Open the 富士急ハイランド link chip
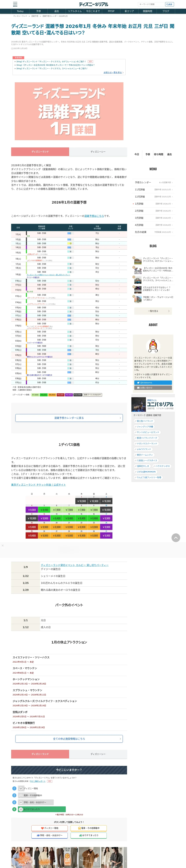This screenshot has width=186, height=868. 144,421
